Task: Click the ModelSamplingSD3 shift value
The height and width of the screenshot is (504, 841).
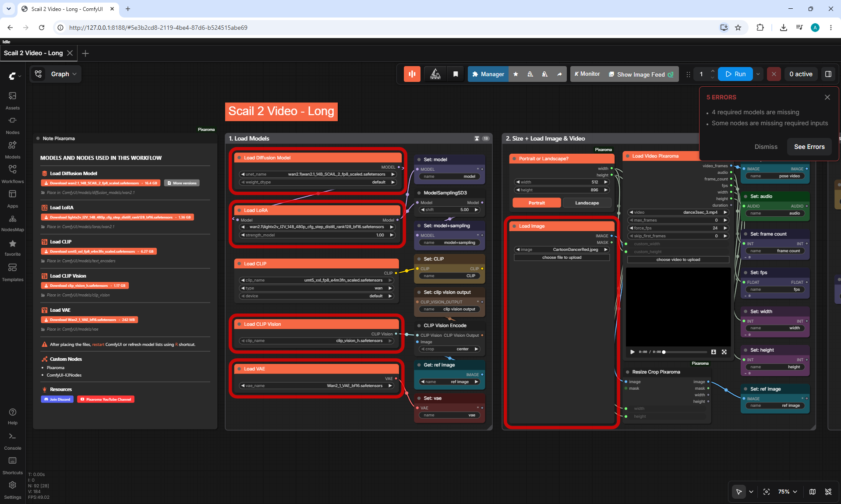Action: pyautogui.click(x=449, y=210)
